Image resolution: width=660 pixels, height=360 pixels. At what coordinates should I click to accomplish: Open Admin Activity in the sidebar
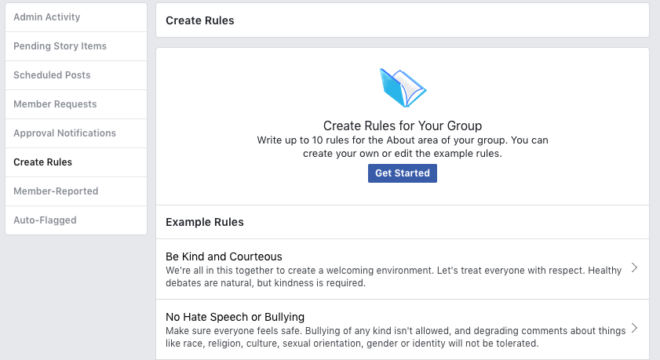[x=76, y=17]
